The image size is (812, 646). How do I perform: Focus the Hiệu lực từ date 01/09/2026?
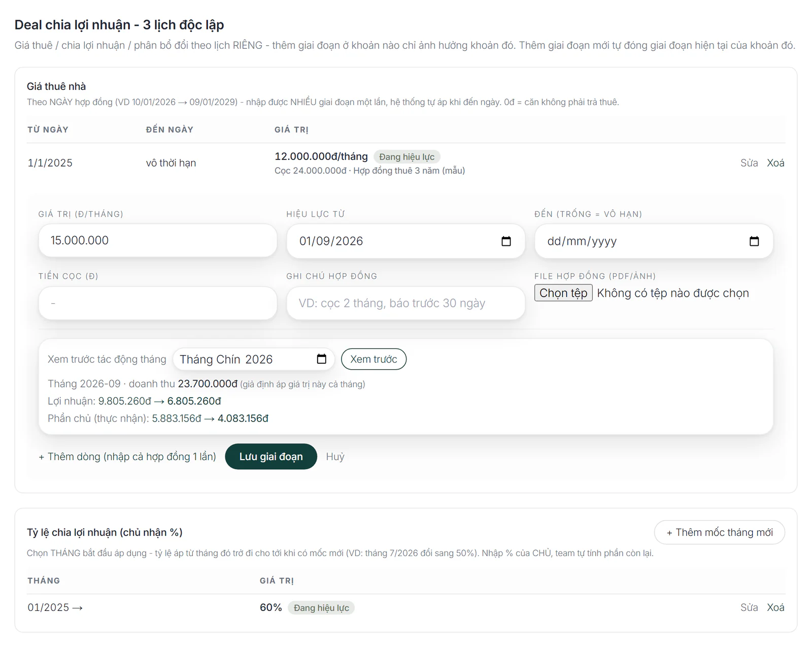coord(405,241)
